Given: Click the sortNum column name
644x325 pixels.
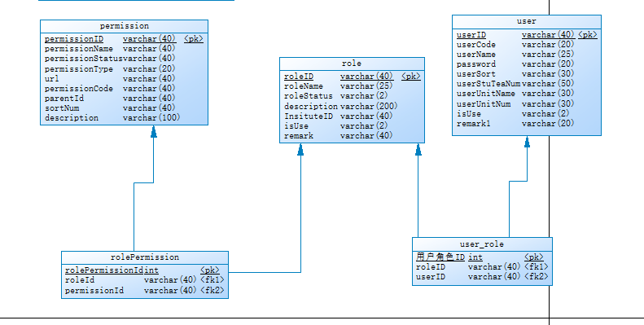Looking at the screenshot, I should pyautogui.click(x=62, y=108).
